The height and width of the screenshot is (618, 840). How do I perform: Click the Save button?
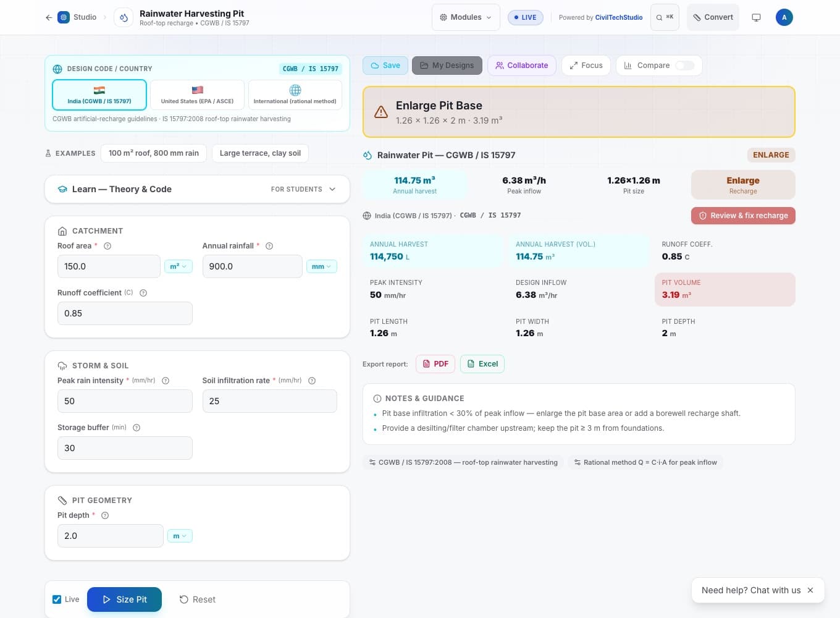(x=385, y=66)
